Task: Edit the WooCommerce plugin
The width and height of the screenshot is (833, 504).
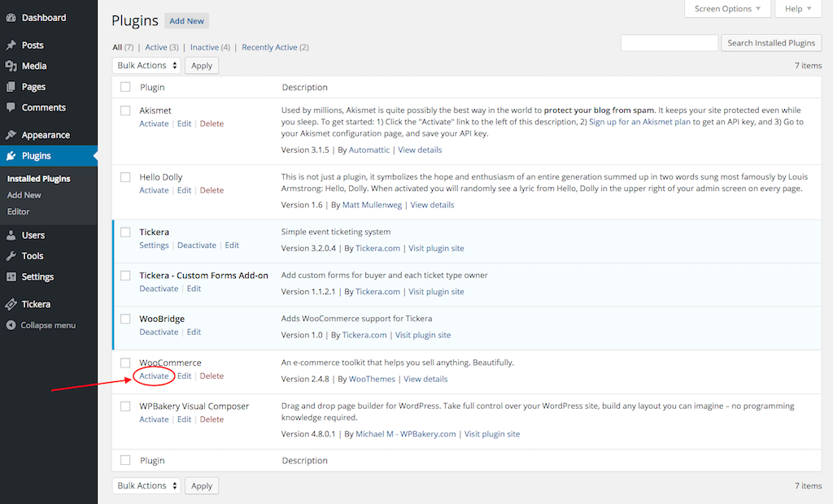Action: coord(185,376)
